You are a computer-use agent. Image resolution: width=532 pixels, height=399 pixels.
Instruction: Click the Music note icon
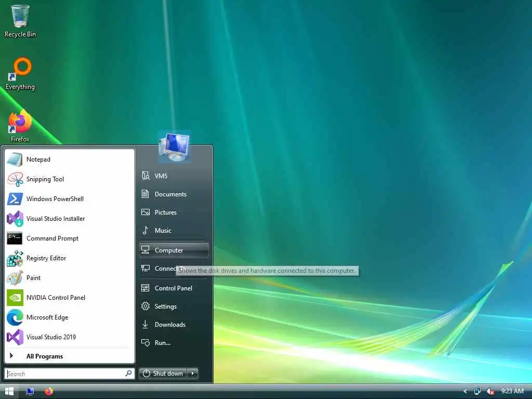(x=145, y=230)
